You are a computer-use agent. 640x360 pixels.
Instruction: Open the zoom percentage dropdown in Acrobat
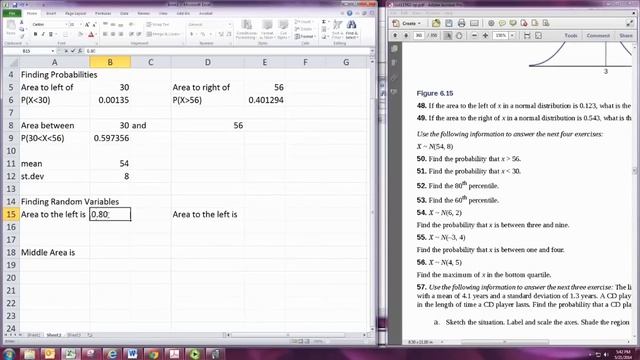click(x=512, y=36)
